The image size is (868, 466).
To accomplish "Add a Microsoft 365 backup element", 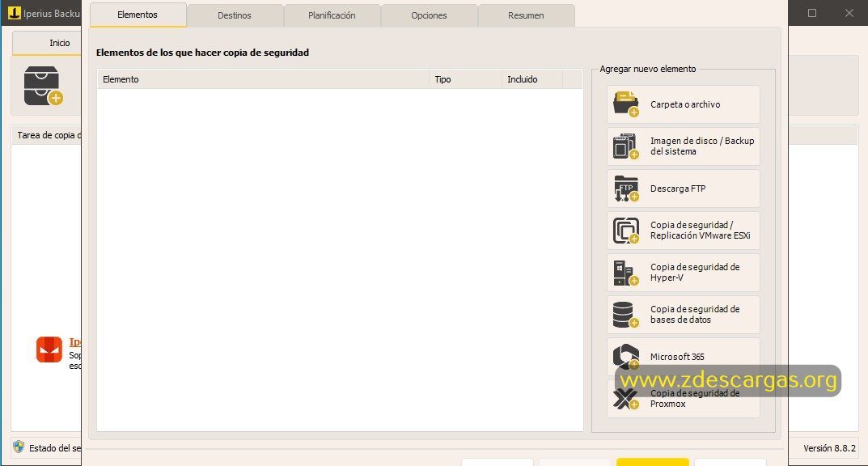I will point(683,357).
